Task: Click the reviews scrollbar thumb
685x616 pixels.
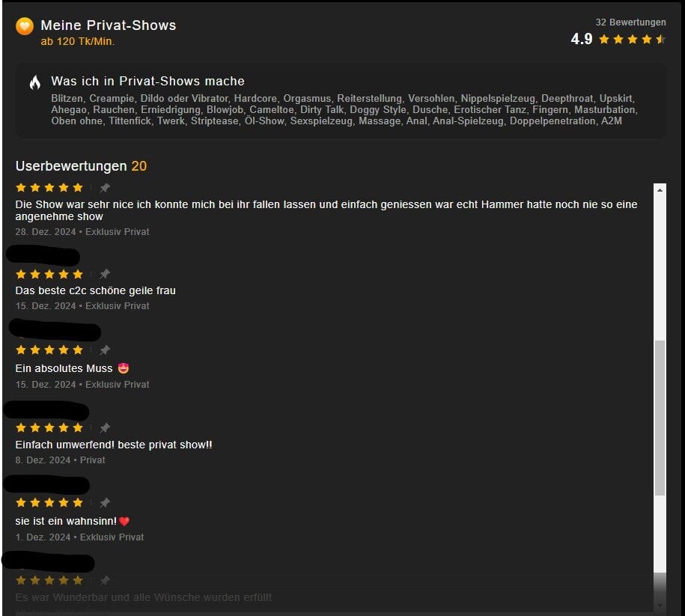Action: coord(660,418)
